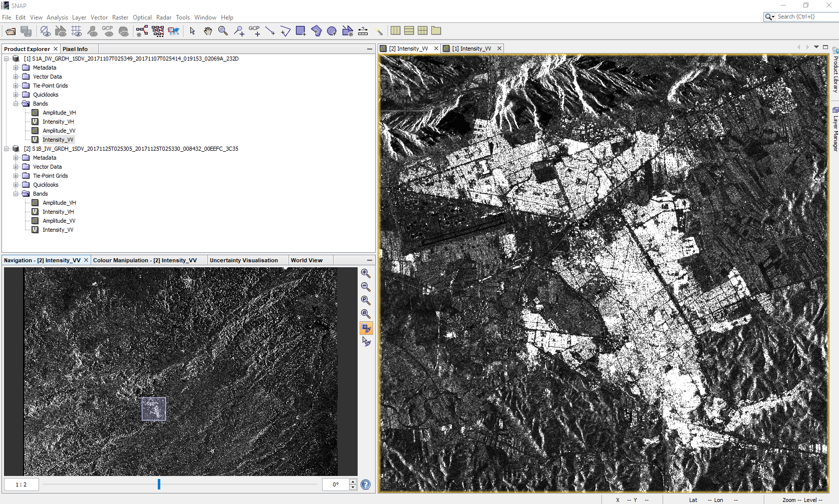This screenshot has width=839, height=504.
Task: Click the Ellipse drawing tool
Action: pos(332,31)
